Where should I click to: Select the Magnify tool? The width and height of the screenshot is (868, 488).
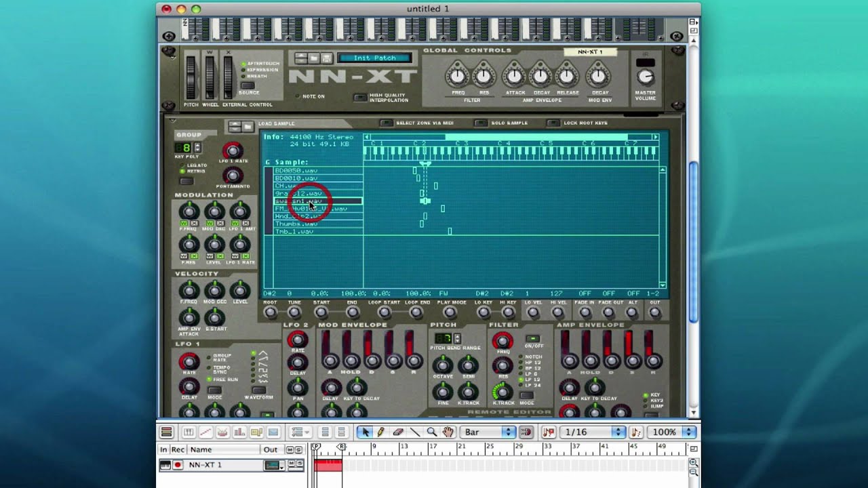click(x=431, y=432)
